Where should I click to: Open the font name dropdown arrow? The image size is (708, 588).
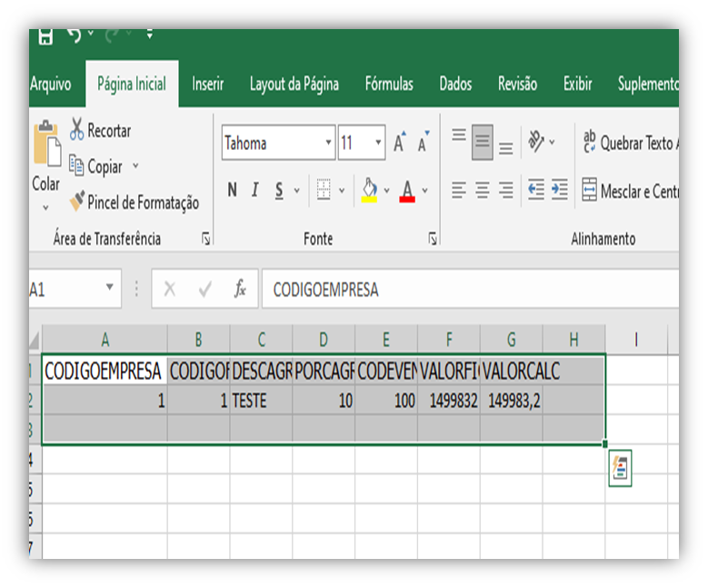329,143
